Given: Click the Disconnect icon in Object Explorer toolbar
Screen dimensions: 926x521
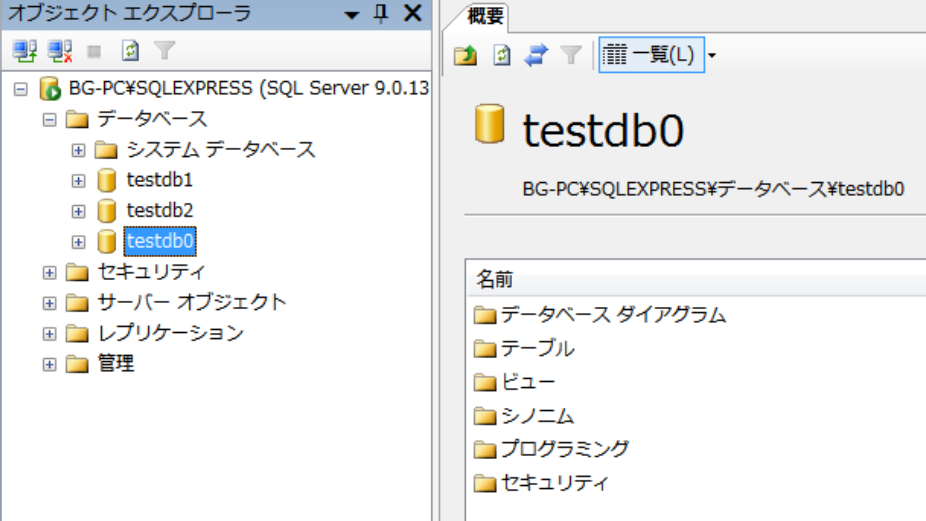Looking at the screenshot, I should [x=60, y=51].
